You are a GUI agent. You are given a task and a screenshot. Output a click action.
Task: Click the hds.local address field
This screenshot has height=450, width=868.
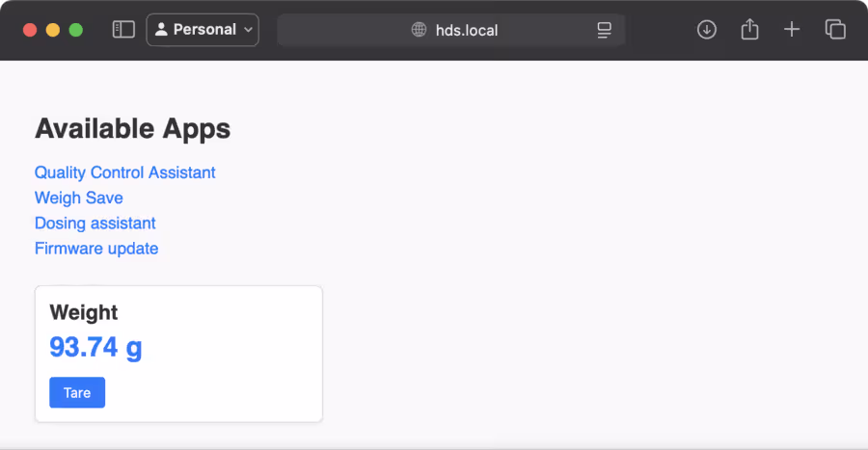click(x=467, y=30)
